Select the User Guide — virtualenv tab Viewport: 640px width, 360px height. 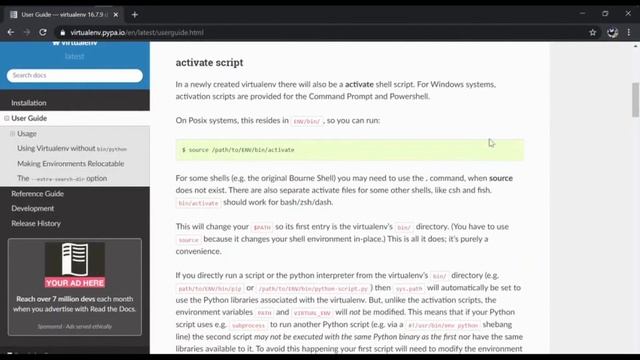click(64, 15)
